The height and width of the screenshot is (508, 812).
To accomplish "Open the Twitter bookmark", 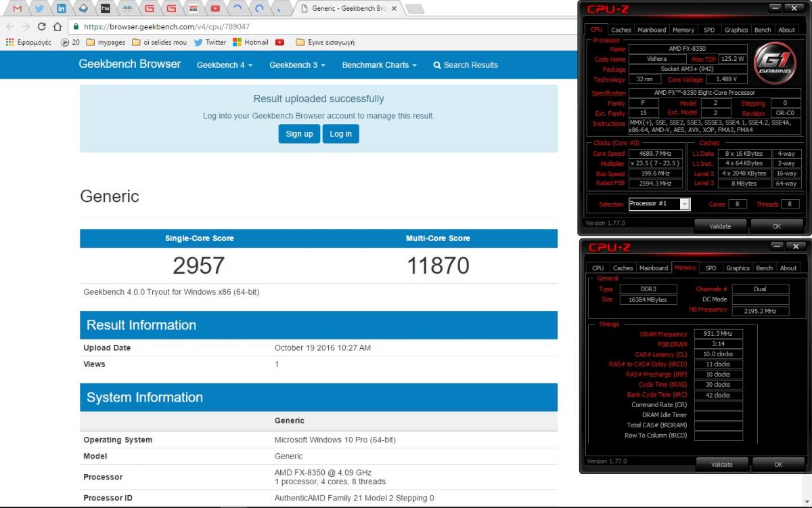I will [x=210, y=42].
